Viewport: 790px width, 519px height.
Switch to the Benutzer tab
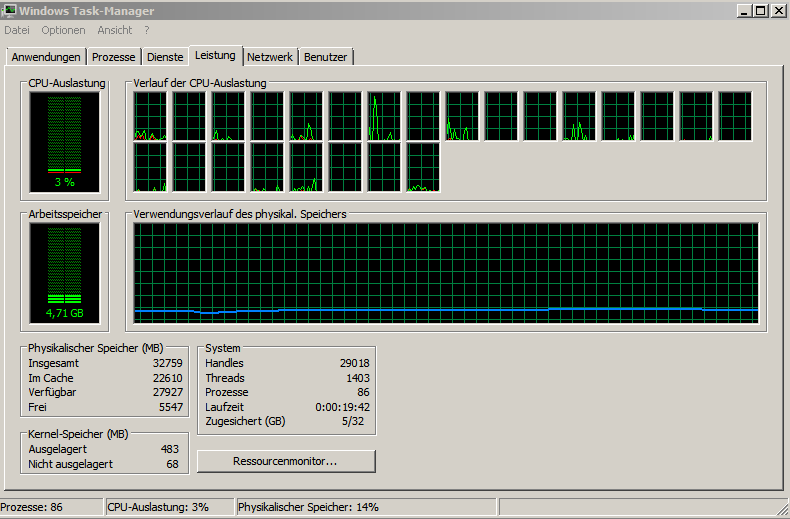[x=325, y=57]
